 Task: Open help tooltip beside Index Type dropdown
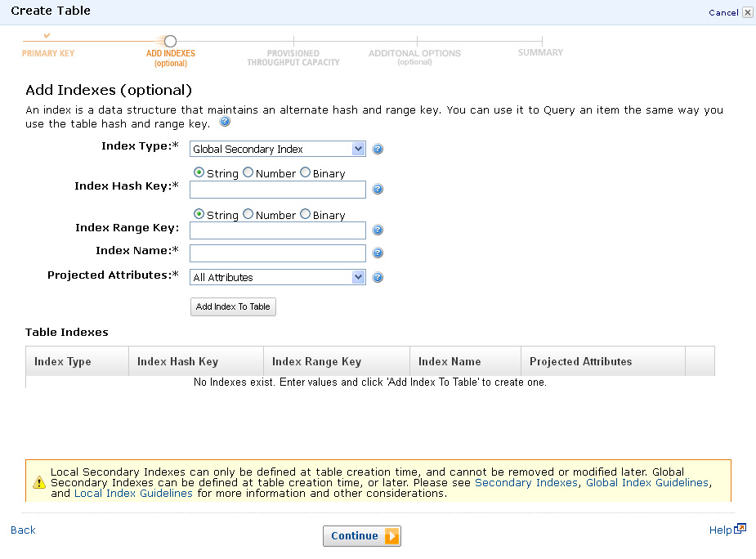pyautogui.click(x=378, y=149)
